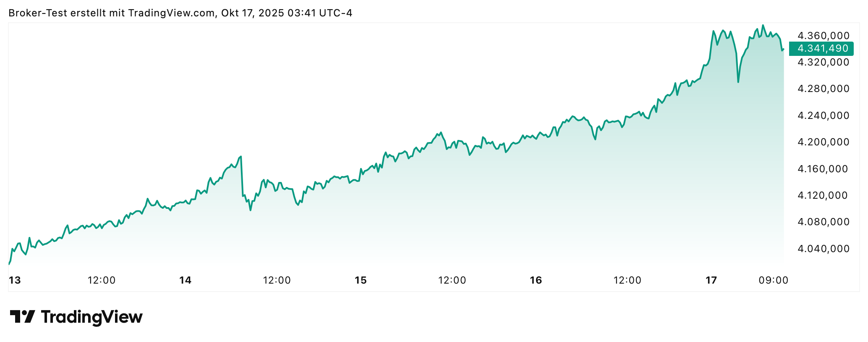
Task: Click the 12:00 label between 13 and 14
Action: (102, 280)
